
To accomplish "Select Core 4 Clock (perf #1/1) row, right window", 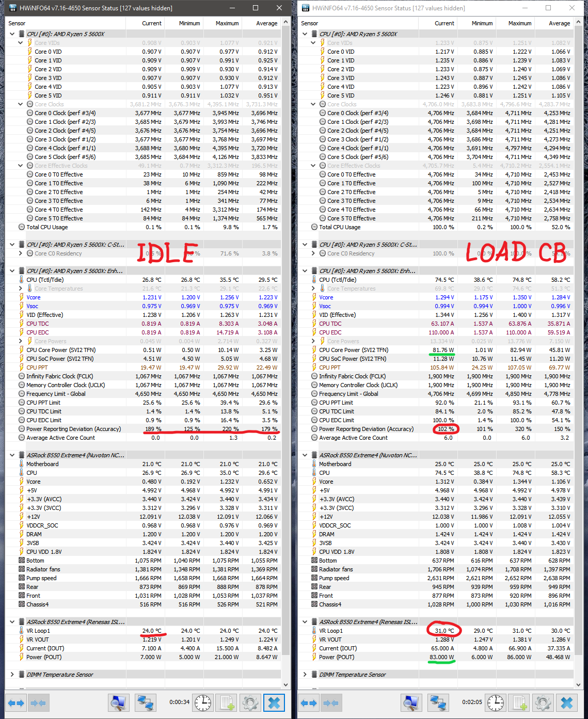I will [x=436, y=148].
